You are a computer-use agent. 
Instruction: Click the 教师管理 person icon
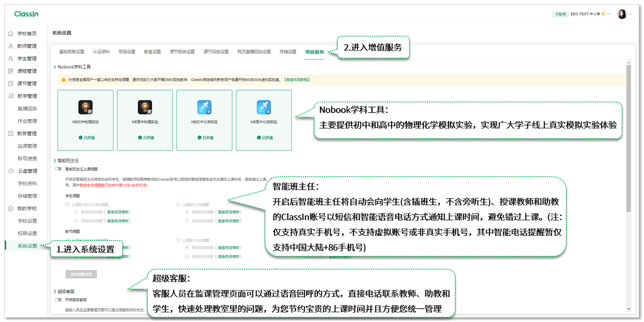tap(11, 46)
